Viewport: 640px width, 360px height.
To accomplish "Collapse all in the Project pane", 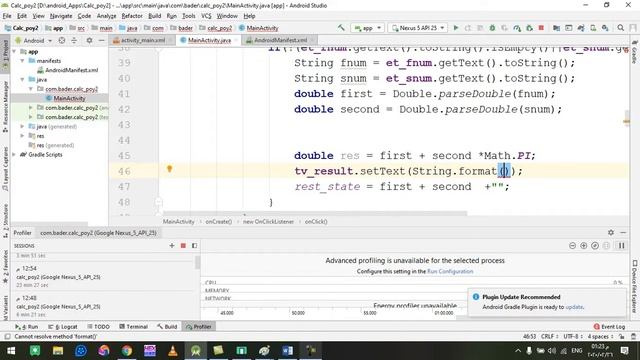I will [74, 40].
